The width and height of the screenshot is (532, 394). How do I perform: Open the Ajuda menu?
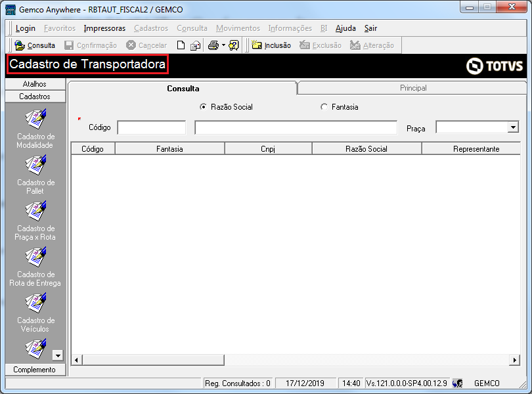[345, 28]
